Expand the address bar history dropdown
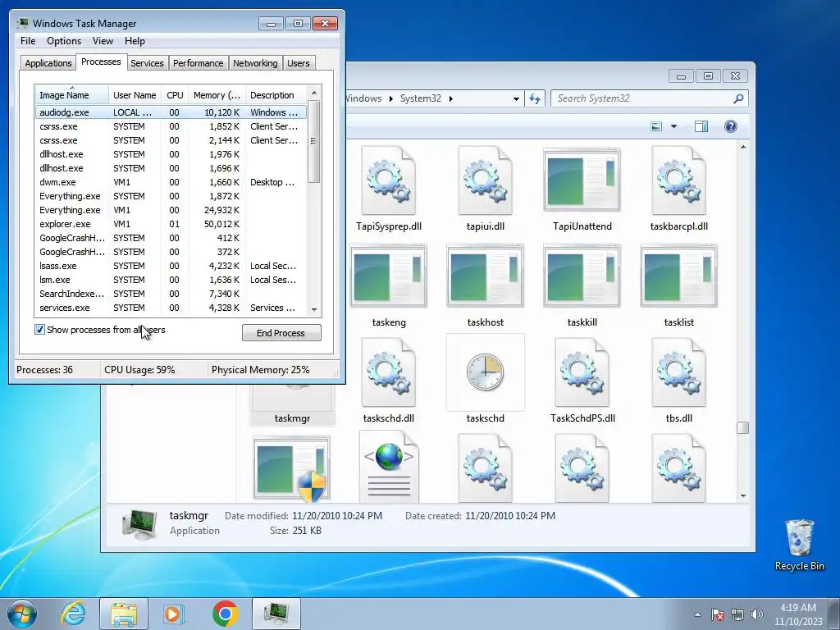The width and height of the screenshot is (840, 630). coord(516,98)
